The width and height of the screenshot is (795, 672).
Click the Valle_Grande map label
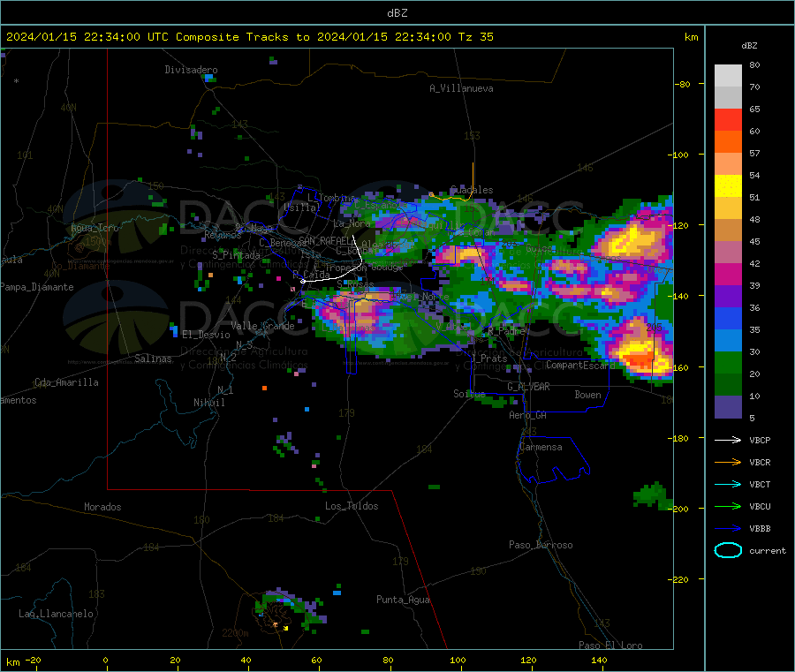[x=262, y=326]
